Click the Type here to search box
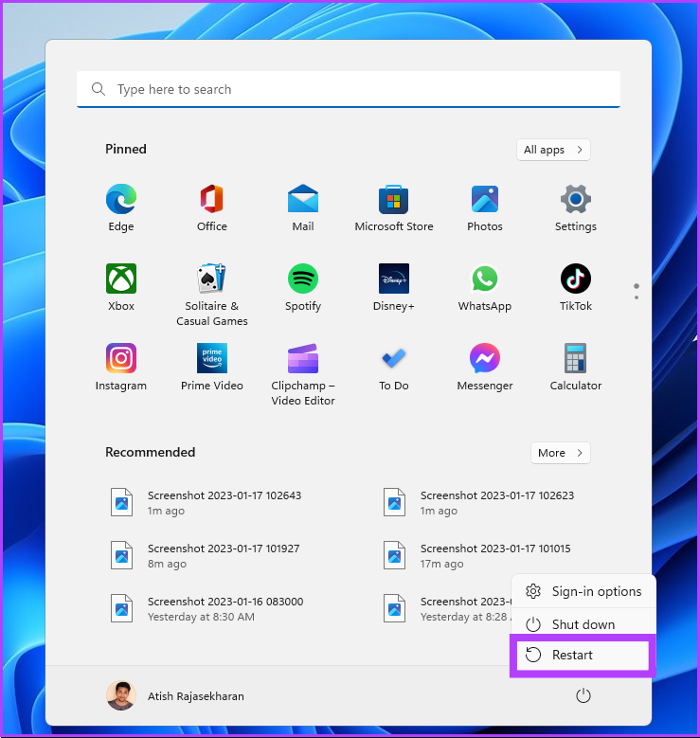 click(x=349, y=90)
